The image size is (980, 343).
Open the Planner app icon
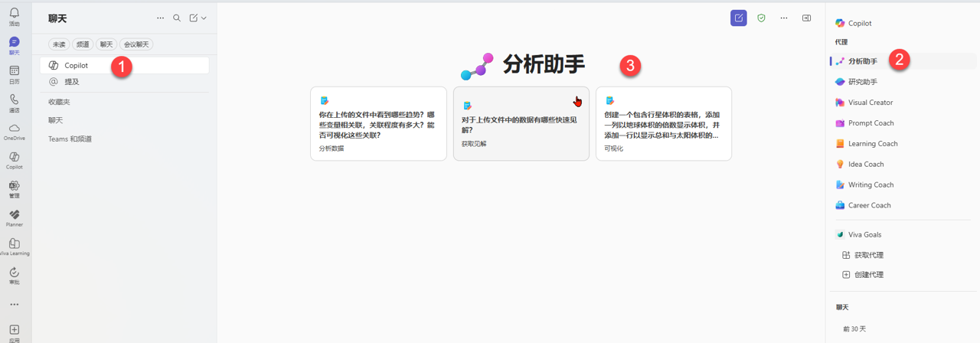[15, 218]
